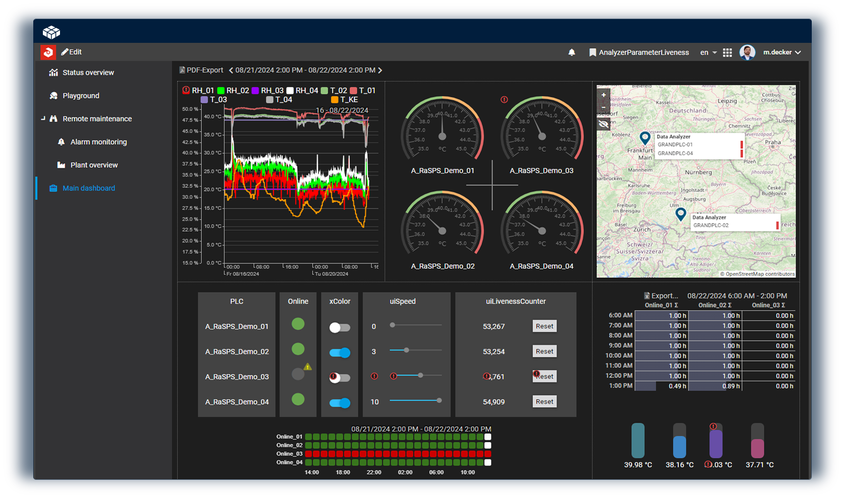Click Edit in the top bar
Screen dimensions: 842x504
[x=72, y=52]
